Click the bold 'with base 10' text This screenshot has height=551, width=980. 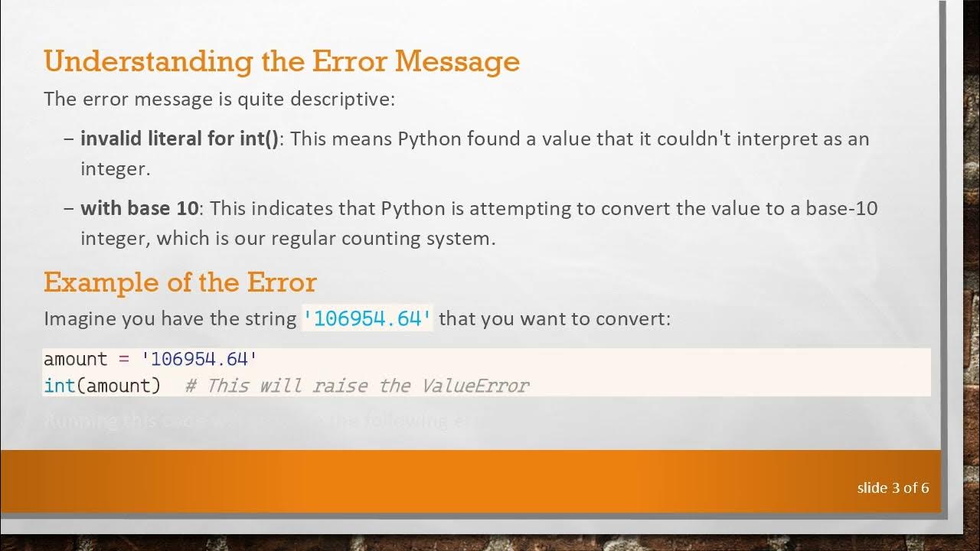[x=139, y=208]
